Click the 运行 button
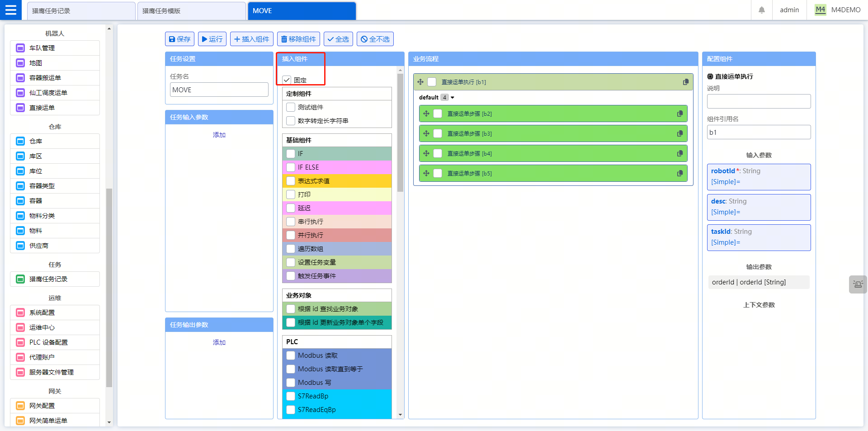Screen dimensions: 868x431 tap(212, 39)
